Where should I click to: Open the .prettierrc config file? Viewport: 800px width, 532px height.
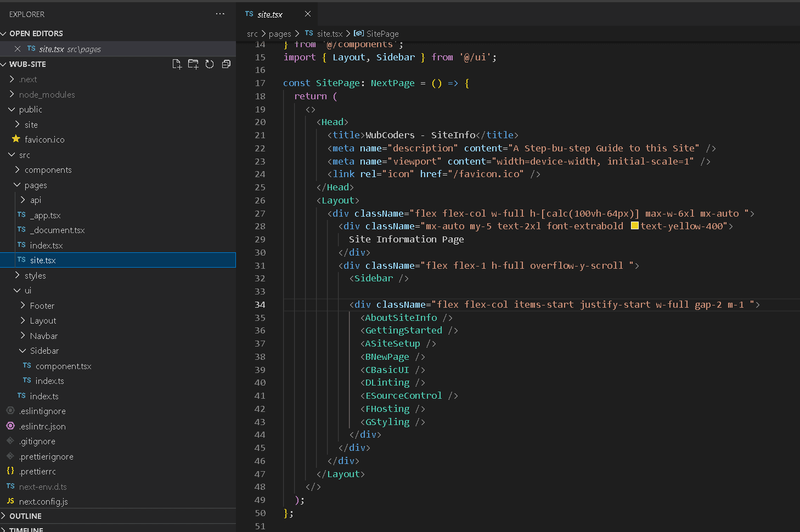coord(37,472)
